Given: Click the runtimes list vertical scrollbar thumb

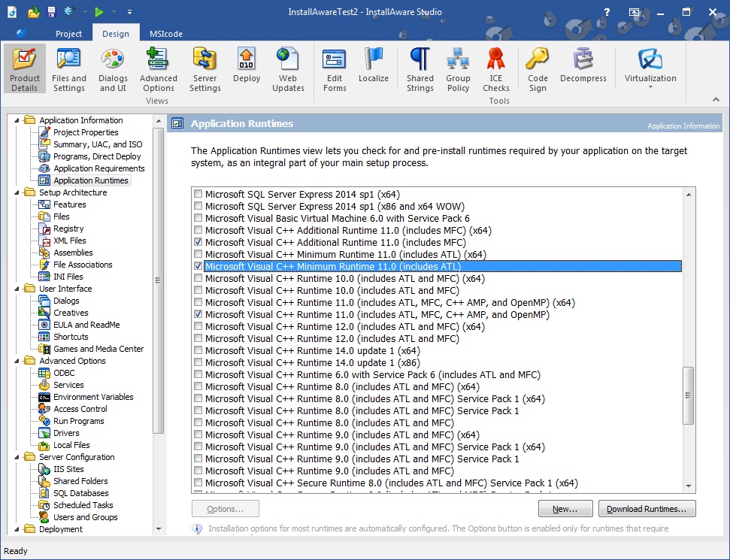Looking at the screenshot, I should 688,395.
